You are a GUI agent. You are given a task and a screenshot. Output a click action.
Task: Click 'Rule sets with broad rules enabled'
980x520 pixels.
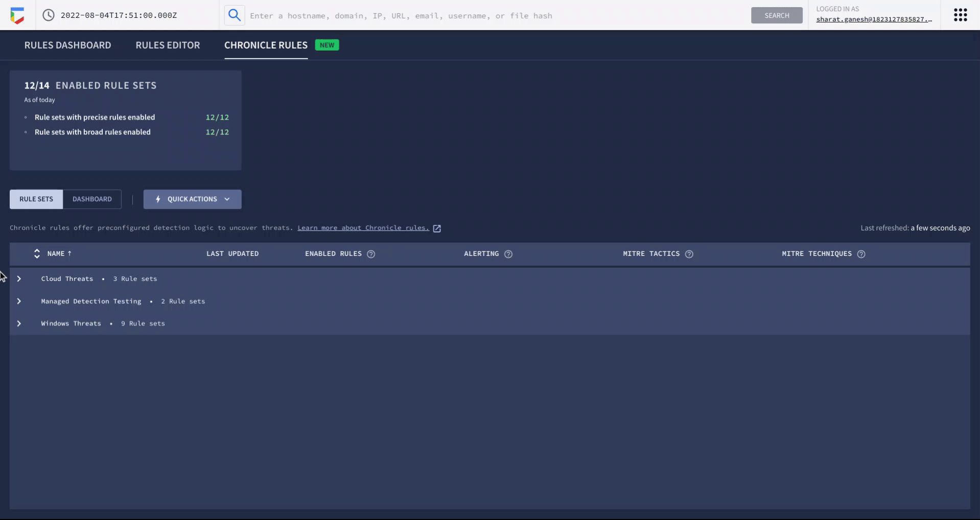pyautogui.click(x=92, y=132)
